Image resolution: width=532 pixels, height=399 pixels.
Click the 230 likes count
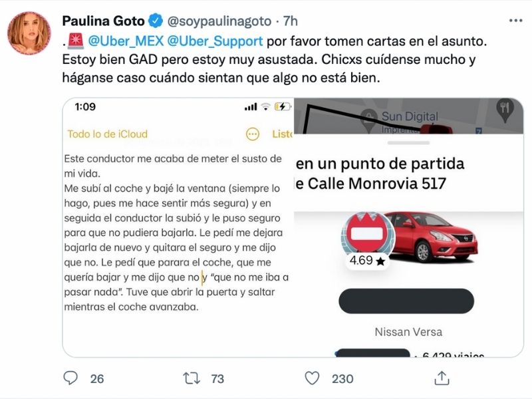(x=342, y=378)
